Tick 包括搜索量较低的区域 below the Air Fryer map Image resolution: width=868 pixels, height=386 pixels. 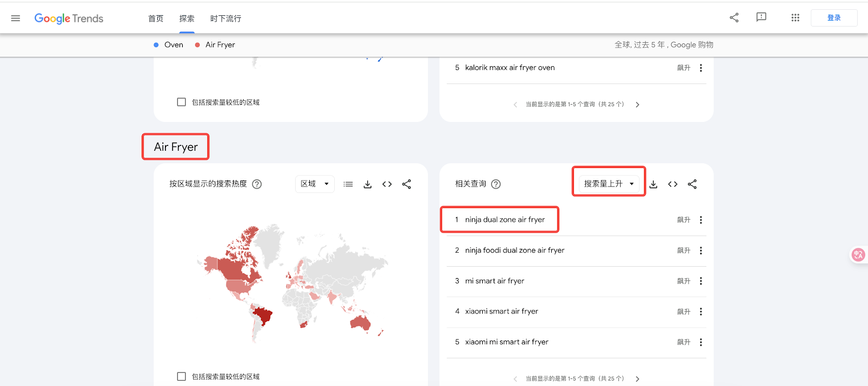(182, 376)
